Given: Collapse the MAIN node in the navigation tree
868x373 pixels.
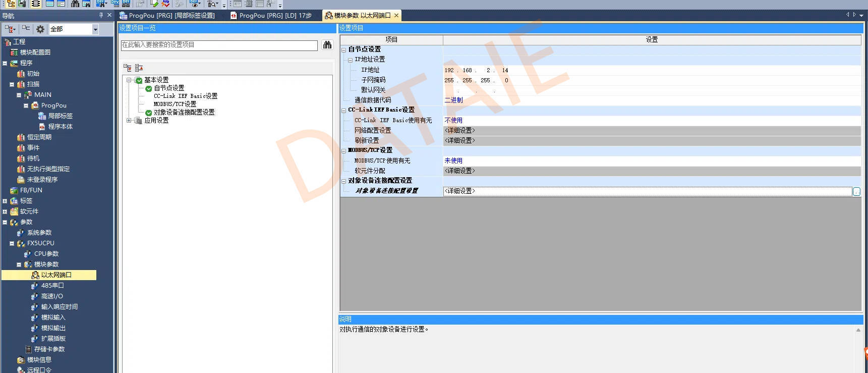Looking at the screenshot, I should pyautogui.click(x=19, y=95).
